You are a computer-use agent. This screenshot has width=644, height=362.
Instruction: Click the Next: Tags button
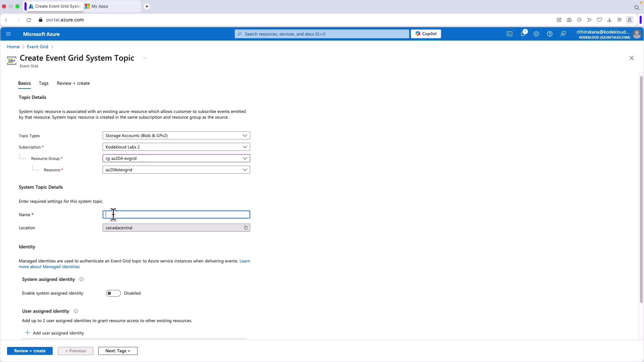tap(117, 351)
